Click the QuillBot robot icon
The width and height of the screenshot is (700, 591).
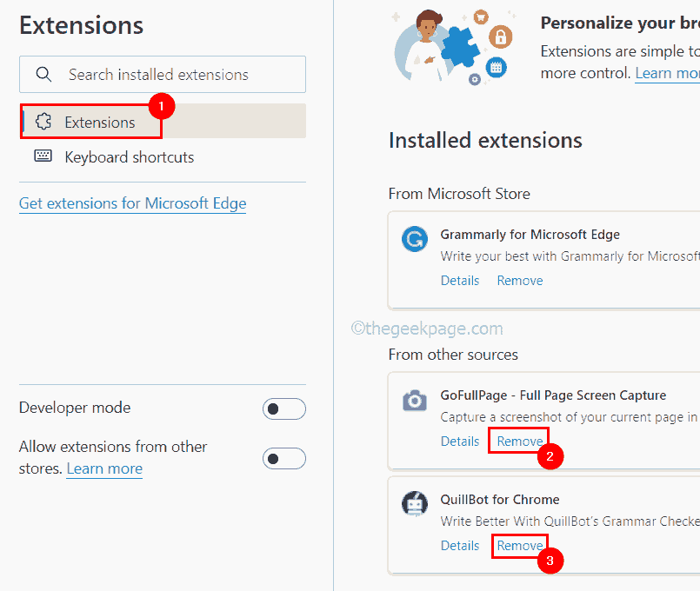click(415, 504)
